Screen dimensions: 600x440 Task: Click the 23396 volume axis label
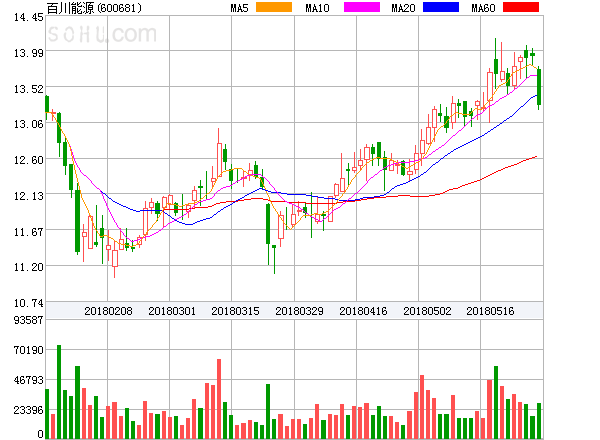point(29,410)
